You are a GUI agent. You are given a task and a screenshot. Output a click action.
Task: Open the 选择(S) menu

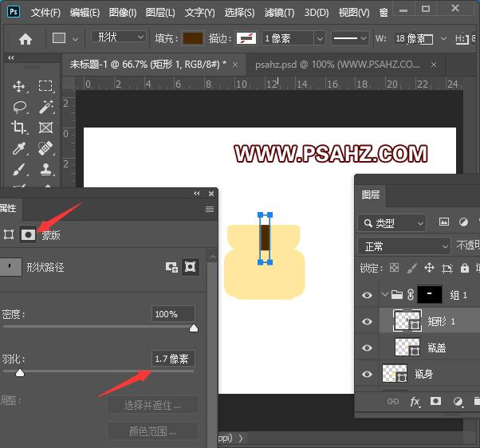click(x=239, y=13)
